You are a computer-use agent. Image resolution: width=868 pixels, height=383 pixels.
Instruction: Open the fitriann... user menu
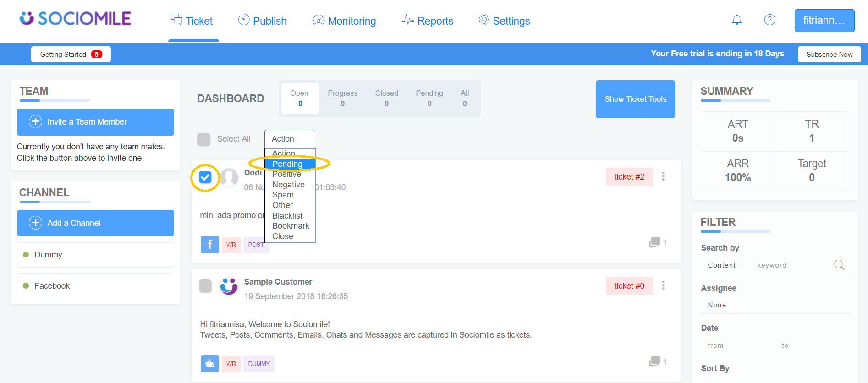[x=824, y=21]
